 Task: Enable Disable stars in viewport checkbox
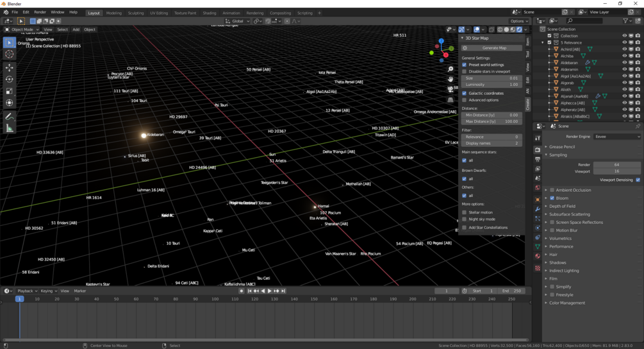465,71
